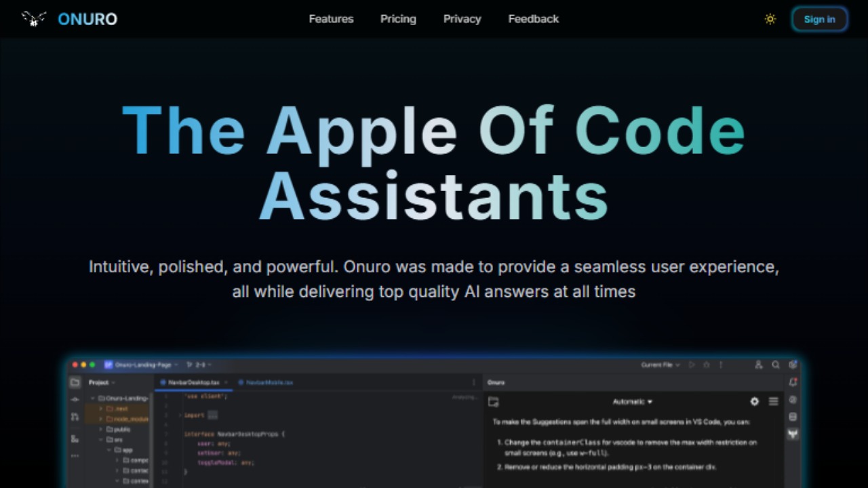868x488 pixels.
Task: Click the gear settings icon in Onuro panel
Action: pos(754,401)
